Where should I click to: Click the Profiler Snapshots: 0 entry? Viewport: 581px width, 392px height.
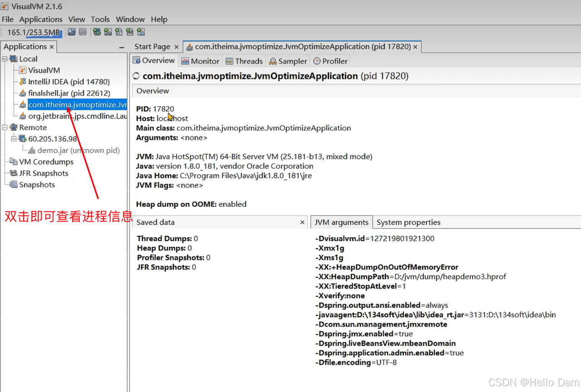coord(173,258)
